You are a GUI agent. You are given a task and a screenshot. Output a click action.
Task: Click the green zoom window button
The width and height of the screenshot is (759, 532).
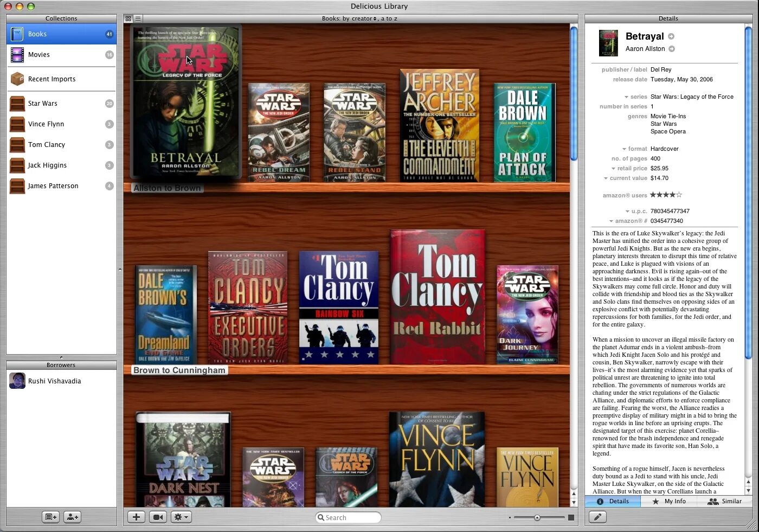click(x=31, y=7)
